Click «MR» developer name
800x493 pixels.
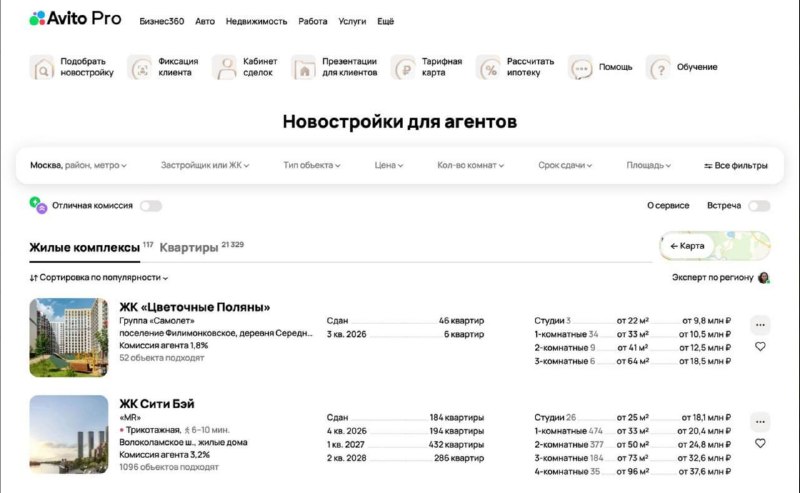point(130,418)
